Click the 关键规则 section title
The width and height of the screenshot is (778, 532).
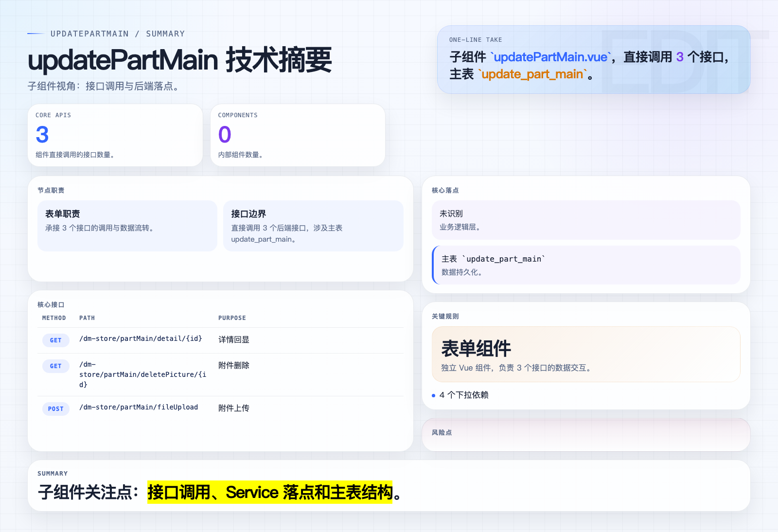tap(445, 316)
